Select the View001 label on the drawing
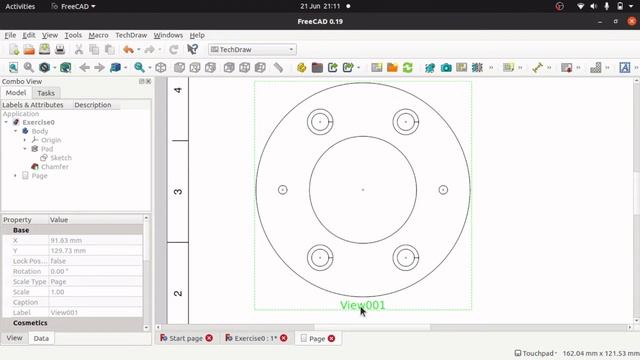The image size is (640, 360). (362, 305)
